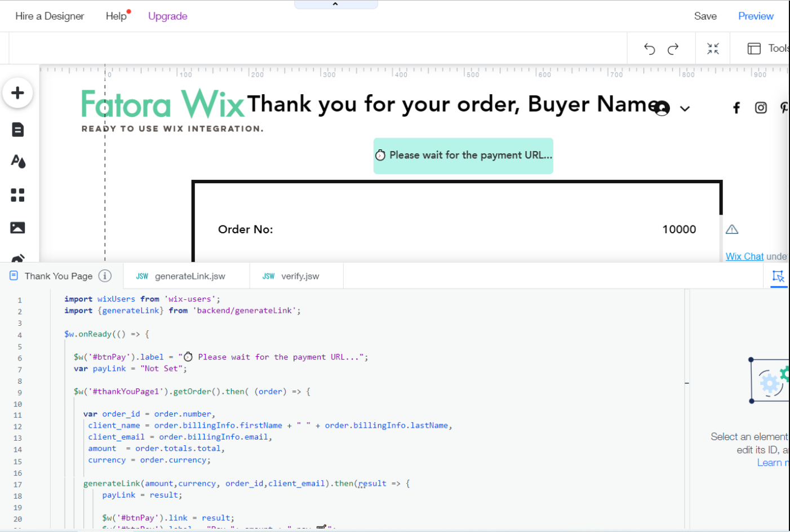Collapse the properties panel with side handle
Viewport: 790px width, 532px height.
pyautogui.click(x=687, y=383)
